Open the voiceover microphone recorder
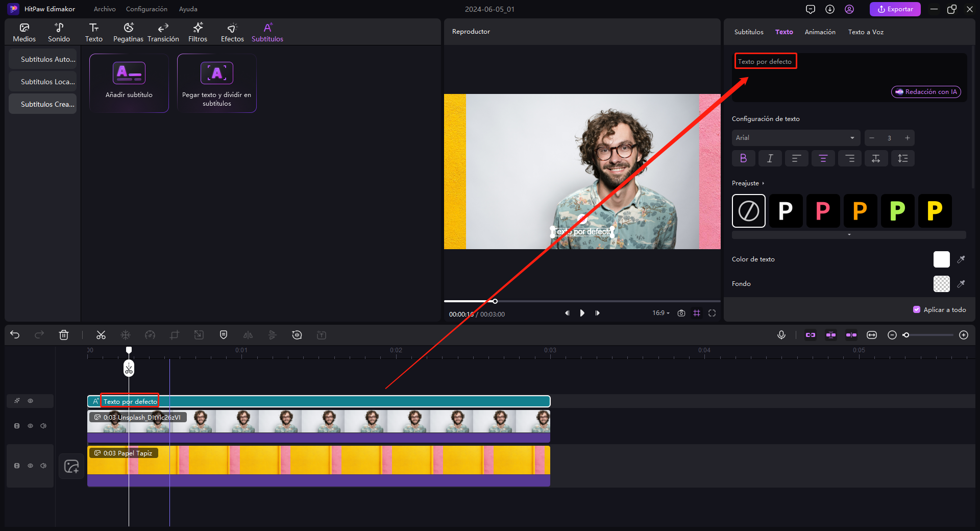This screenshot has width=980, height=531. tap(781, 335)
